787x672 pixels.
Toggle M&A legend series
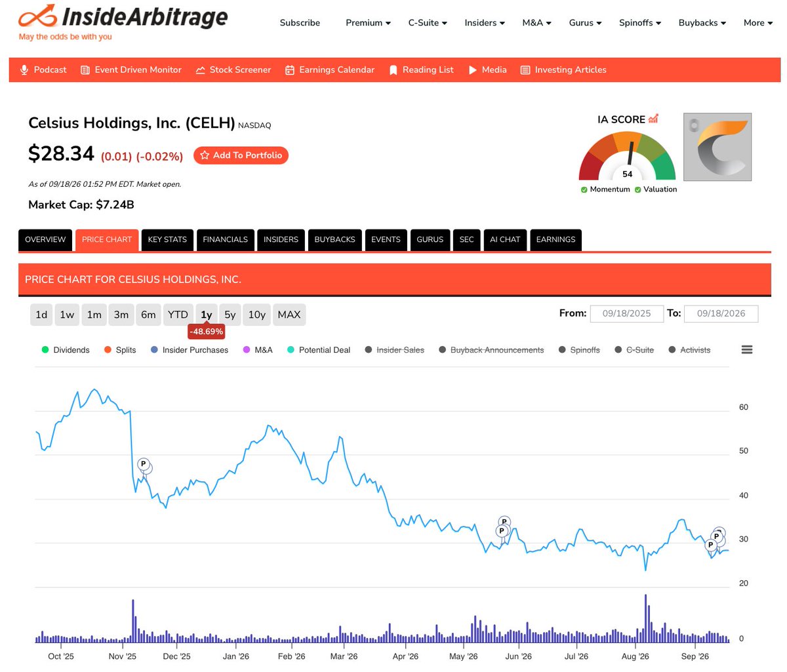258,350
